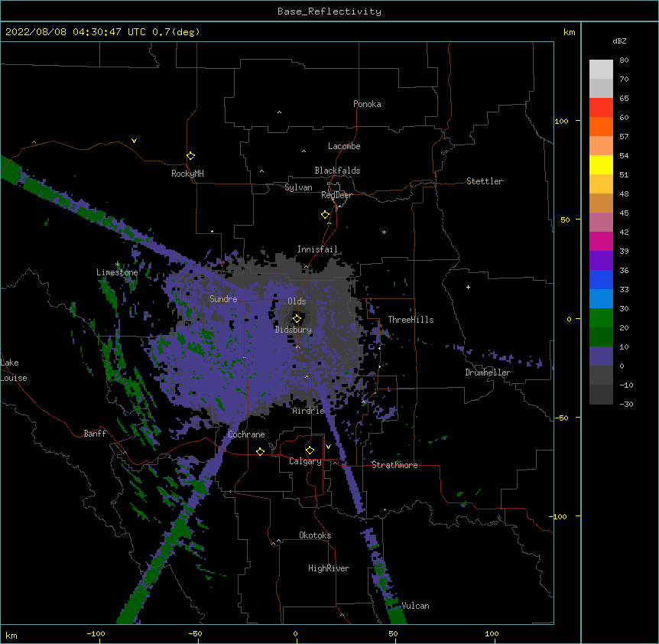Click the yellow diamond marker below Cochrane

click(x=260, y=451)
